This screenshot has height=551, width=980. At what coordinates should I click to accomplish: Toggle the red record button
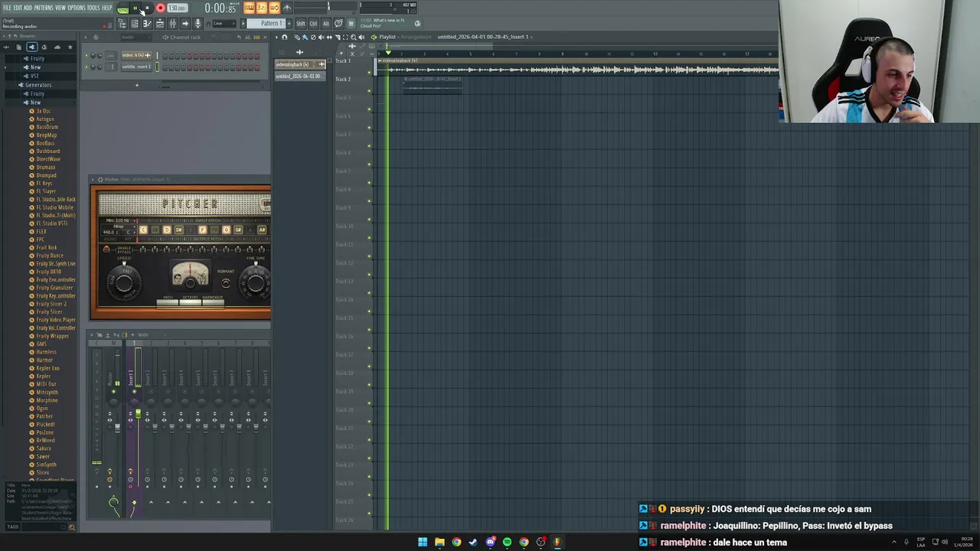161,8
